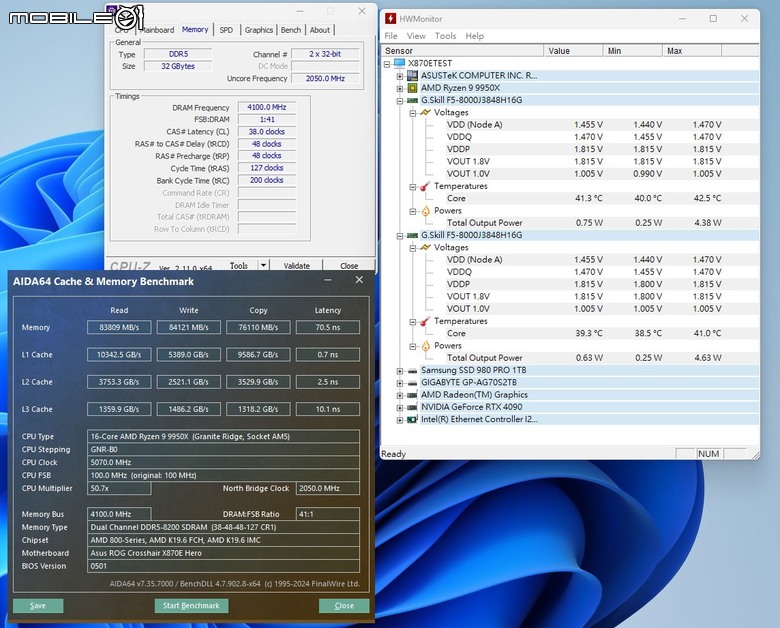The width and height of the screenshot is (780, 628).
Task: Expand the ASUSTeK COMPUTER INC. node
Action: tap(399, 76)
